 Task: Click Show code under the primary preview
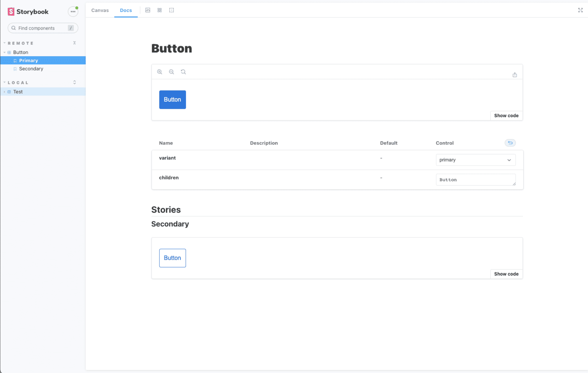506,116
